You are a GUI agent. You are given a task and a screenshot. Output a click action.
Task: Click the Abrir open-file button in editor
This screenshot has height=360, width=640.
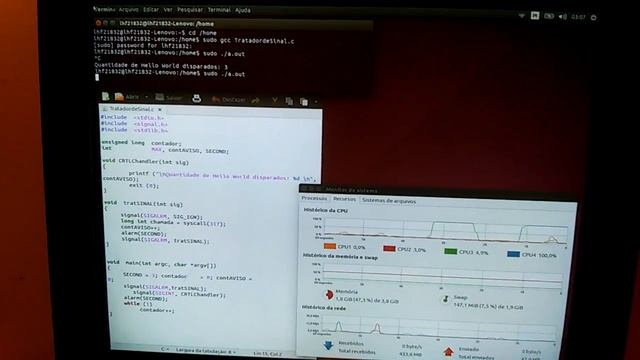(x=127, y=97)
